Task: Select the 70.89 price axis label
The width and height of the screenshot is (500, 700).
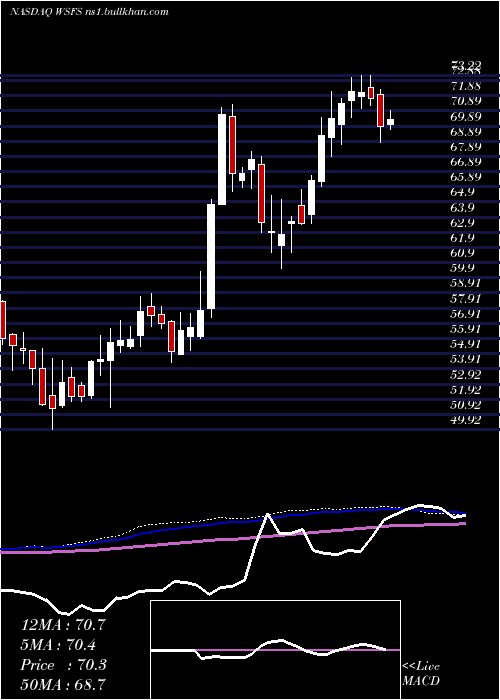Action: coord(467,101)
